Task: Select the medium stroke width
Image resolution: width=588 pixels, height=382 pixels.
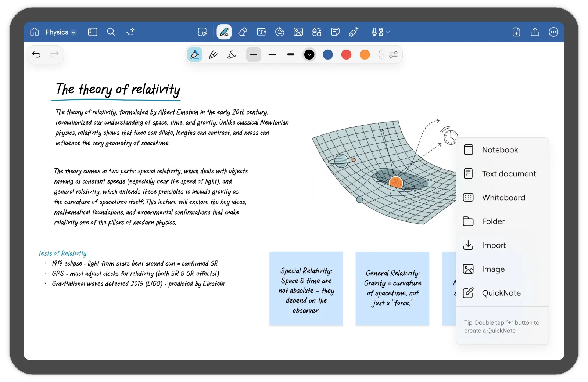Action: click(272, 55)
